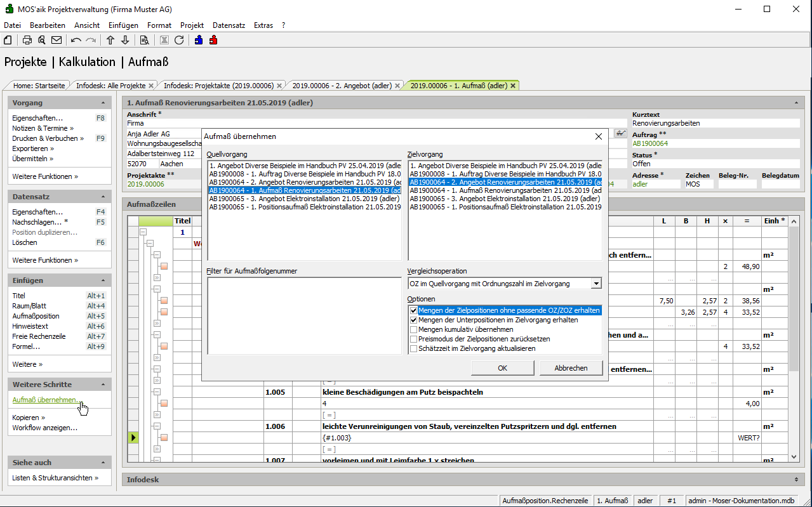The height and width of the screenshot is (507, 812).
Task: Click the print icon in the toolbar
Action: (27, 40)
